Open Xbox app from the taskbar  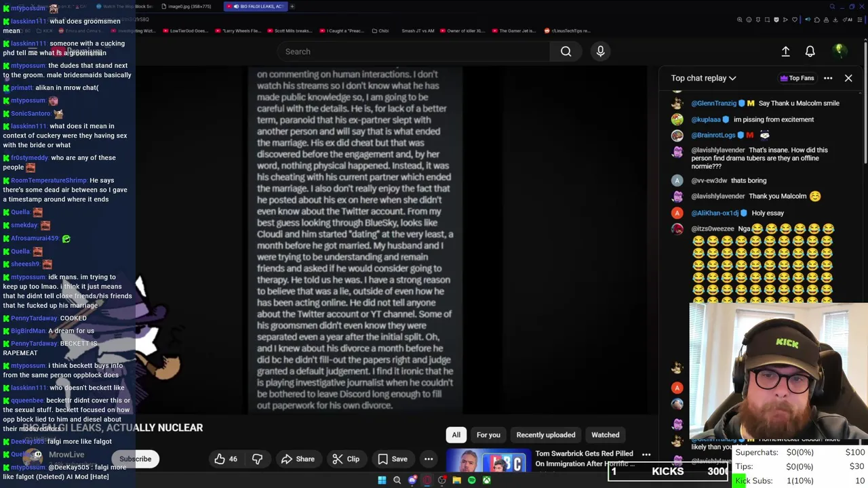[x=487, y=481]
